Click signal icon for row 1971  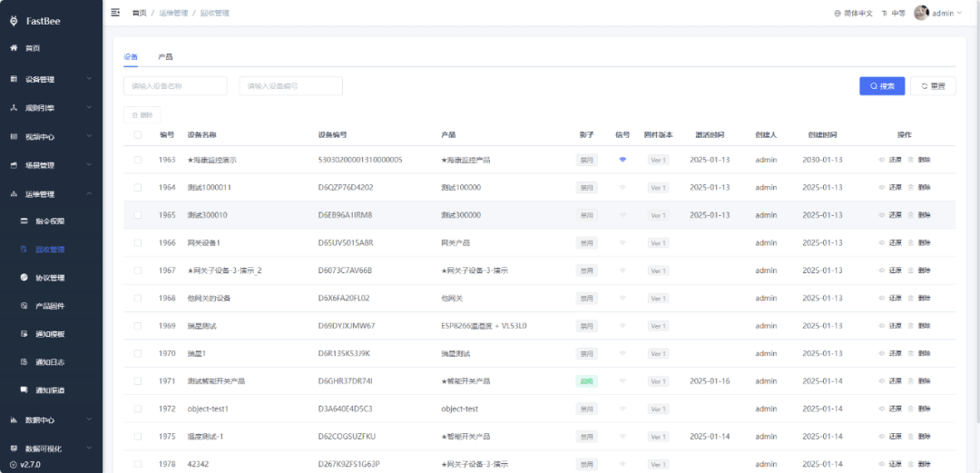pyautogui.click(x=622, y=381)
